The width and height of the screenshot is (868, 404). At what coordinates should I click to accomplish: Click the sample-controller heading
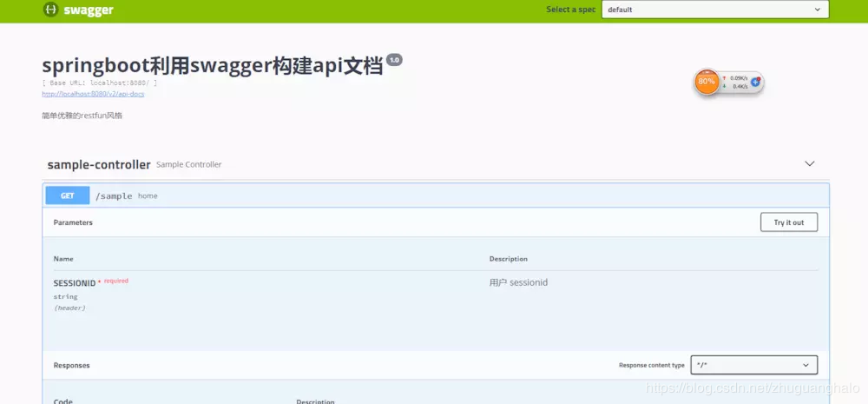(x=99, y=164)
